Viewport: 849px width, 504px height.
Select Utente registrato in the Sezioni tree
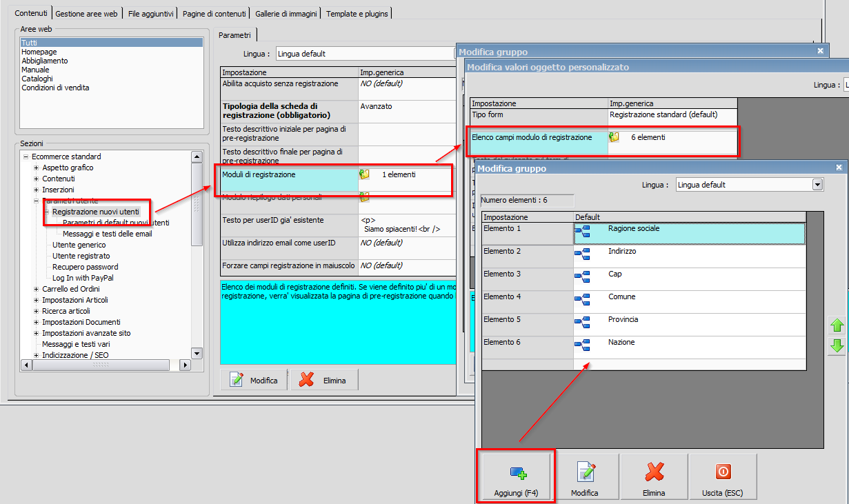pyautogui.click(x=81, y=256)
